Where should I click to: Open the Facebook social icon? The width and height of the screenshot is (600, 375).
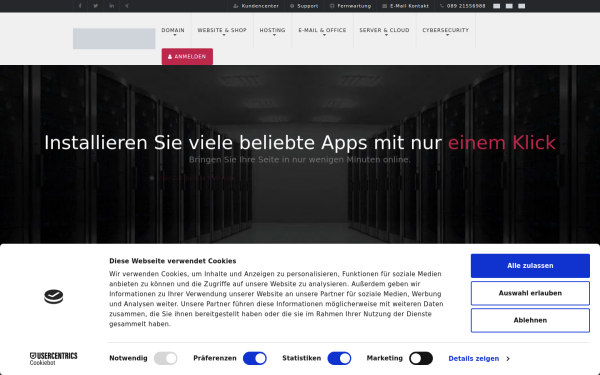tap(80, 6)
